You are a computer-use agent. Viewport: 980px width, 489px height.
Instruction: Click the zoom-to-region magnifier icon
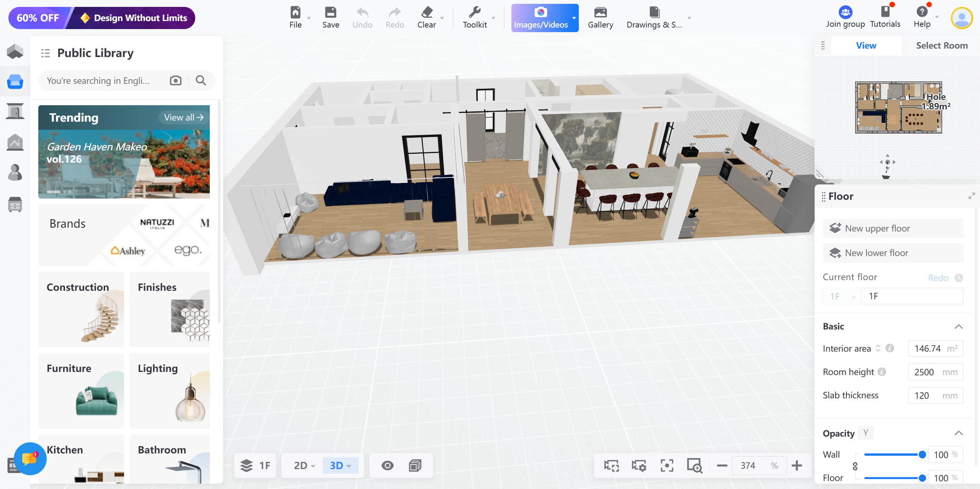point(694,465)
